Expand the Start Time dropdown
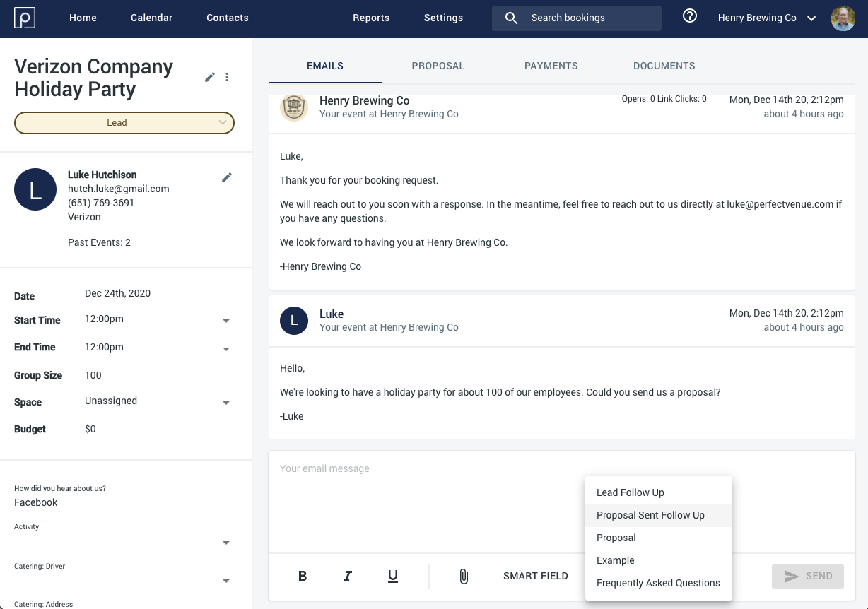 click(x=226, y=321)
